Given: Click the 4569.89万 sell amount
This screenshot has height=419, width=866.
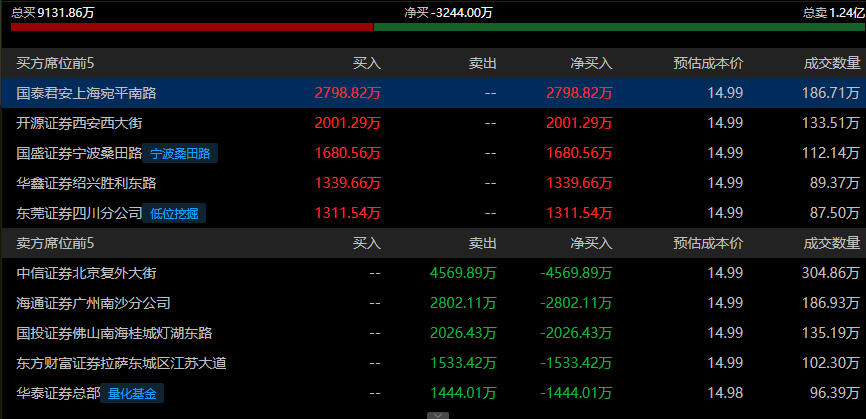Looking at the screenshot, I should pos(463,273).
